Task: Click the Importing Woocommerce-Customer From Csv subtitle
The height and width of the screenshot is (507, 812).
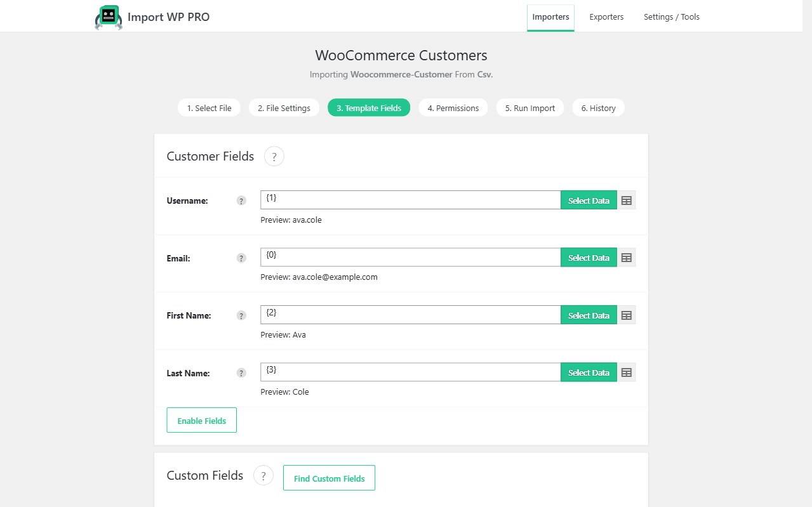Action: pos(401,74)
